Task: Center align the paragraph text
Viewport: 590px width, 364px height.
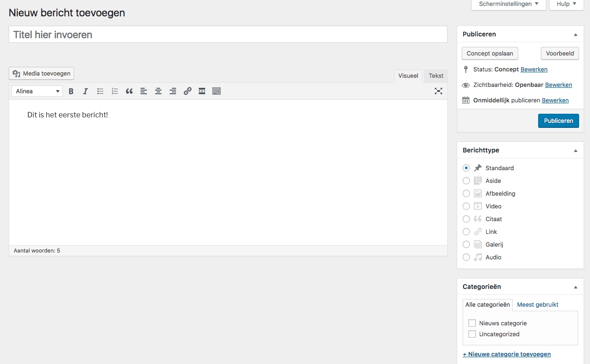Action: coord(158,91)
